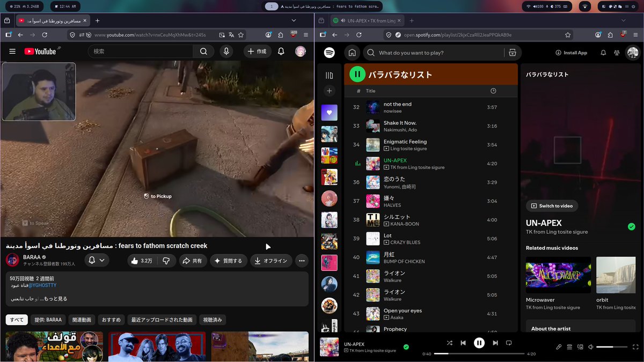Viewport: 644px width, 362px height.
Task: Reload the YouTube browser page
Action: (x=45, y=35)
